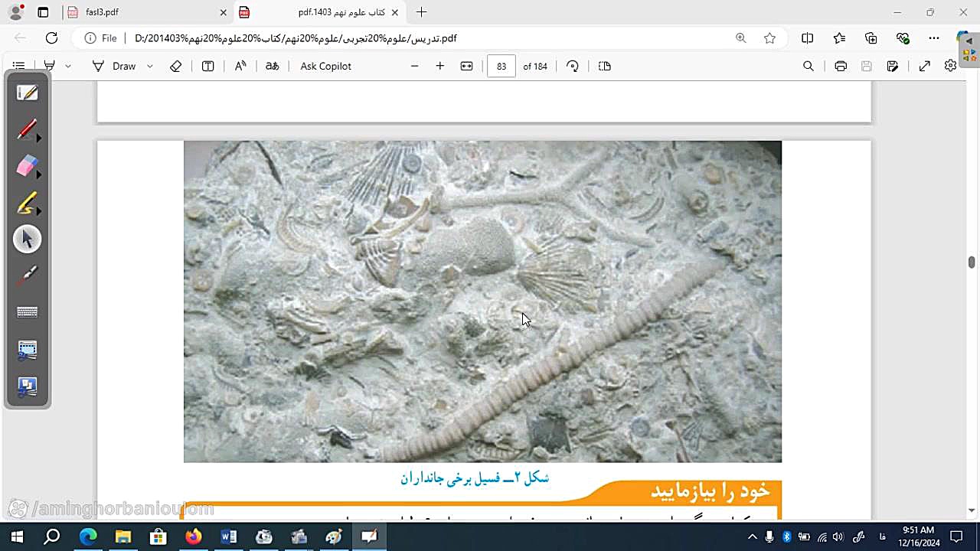Expand highlighter options arrow
This screenshot has height=551, width=980.
39,211
